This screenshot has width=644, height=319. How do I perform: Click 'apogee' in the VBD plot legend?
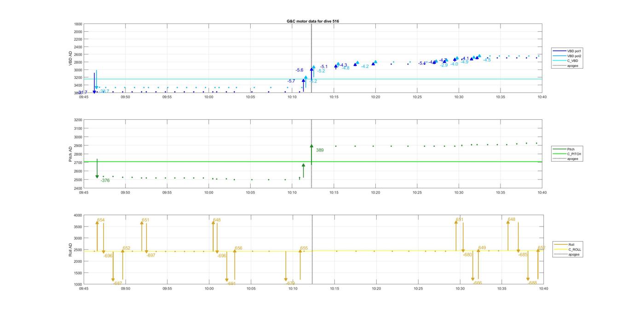pos(566,66)
